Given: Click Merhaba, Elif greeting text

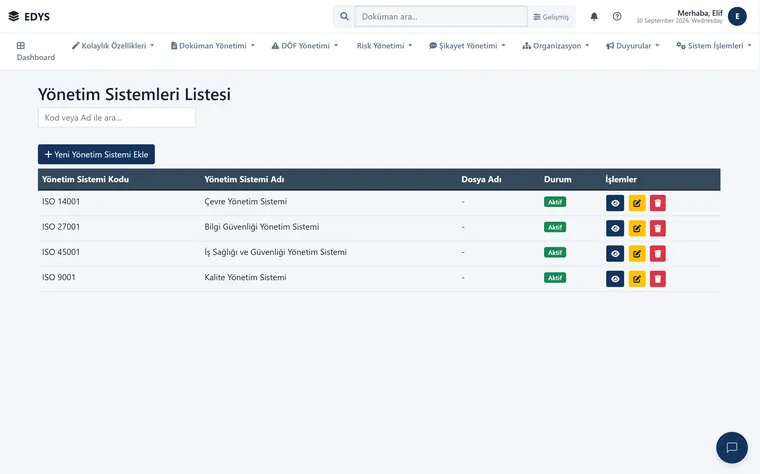Looking at the screenshot, I should click(700, 13).
